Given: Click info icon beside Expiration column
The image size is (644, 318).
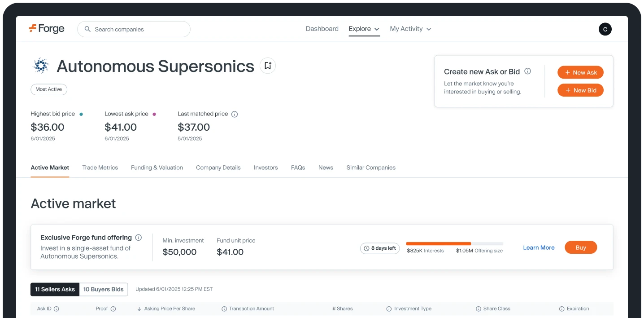Looking at the screenshot, I should click(x=562, y=309).
